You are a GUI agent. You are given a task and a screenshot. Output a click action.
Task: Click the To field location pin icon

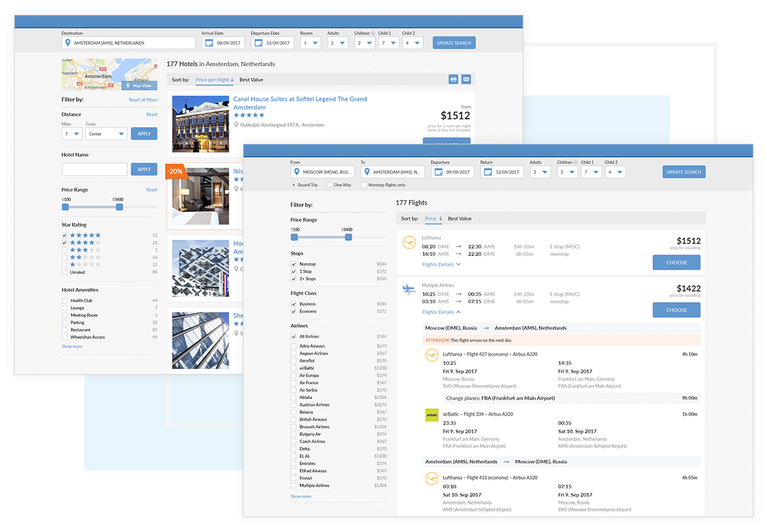367,172
